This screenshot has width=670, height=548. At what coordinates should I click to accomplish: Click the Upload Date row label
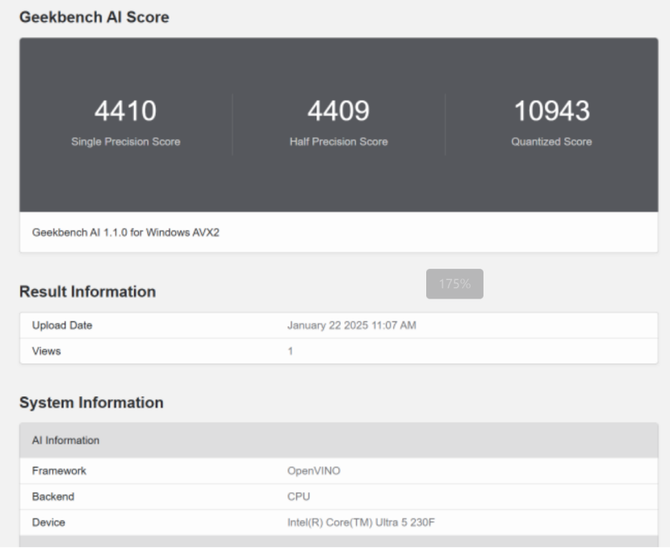click(62, 325)
